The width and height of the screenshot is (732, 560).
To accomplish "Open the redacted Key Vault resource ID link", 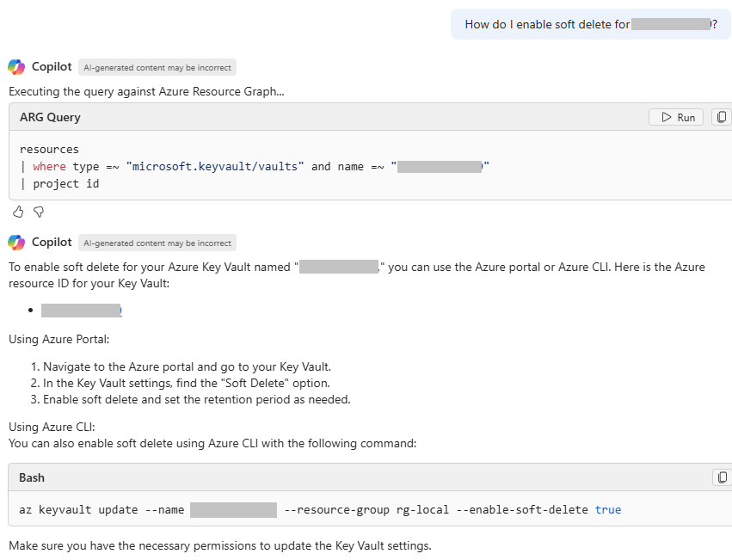I will click(82, 311).
